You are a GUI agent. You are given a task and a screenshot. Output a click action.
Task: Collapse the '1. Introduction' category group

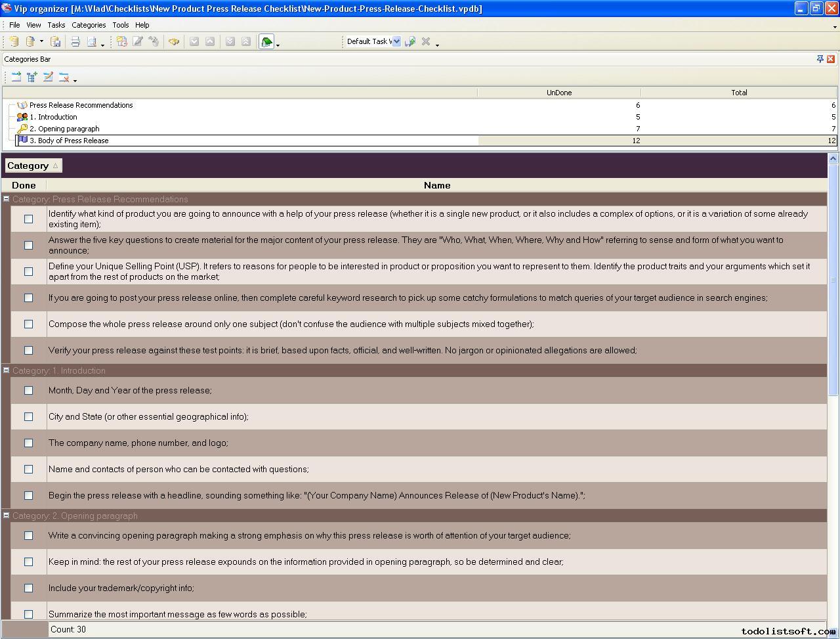[x=6, y=370]
